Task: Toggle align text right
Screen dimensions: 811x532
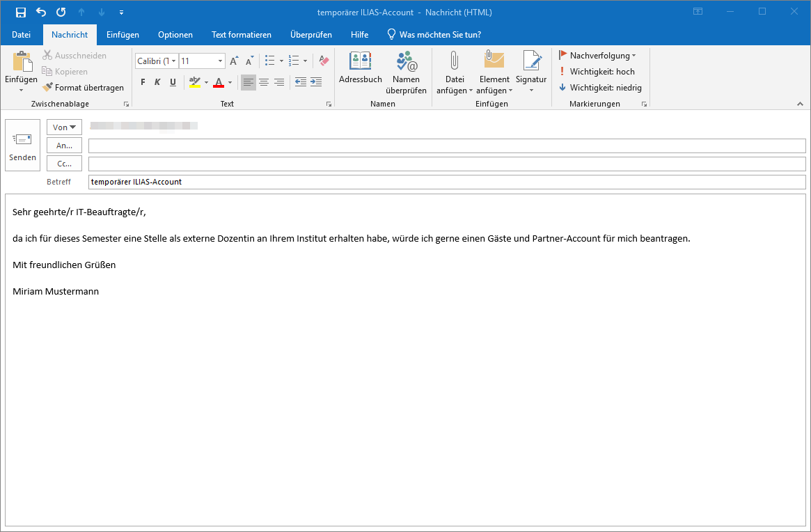Action: tap(279, 82)
